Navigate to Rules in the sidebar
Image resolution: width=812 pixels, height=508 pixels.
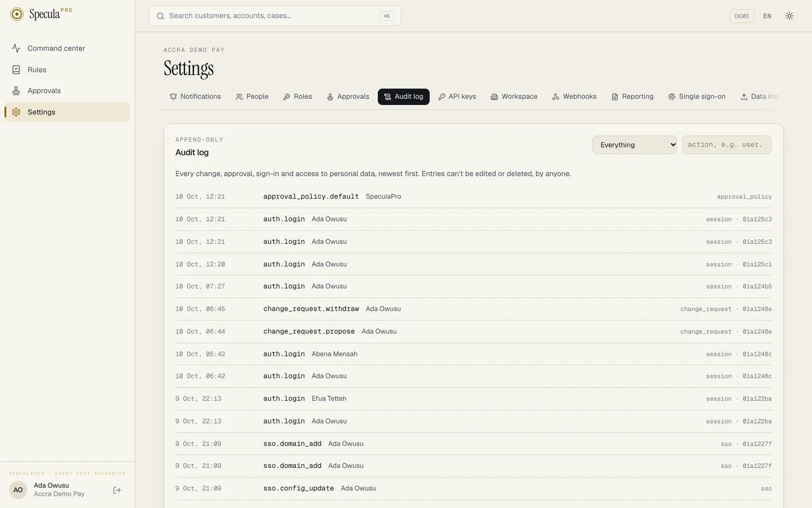67,70
